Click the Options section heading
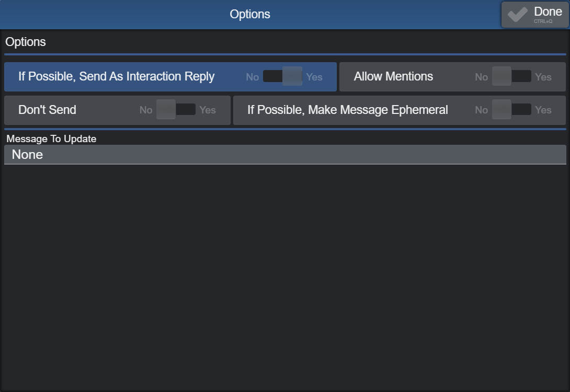The width and height of the screenshot is (570, 392). (x=26, y=42)
